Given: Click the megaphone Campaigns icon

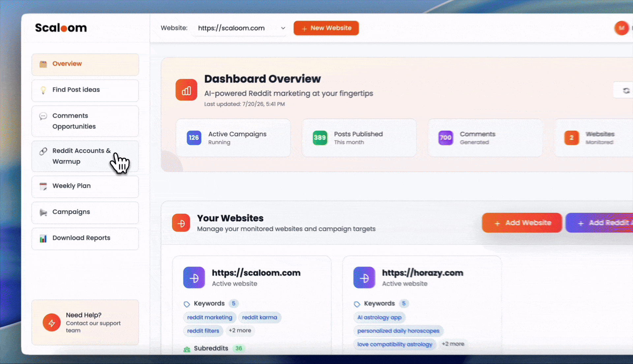Looking at the screenshot, I should [x=43, y=212].
